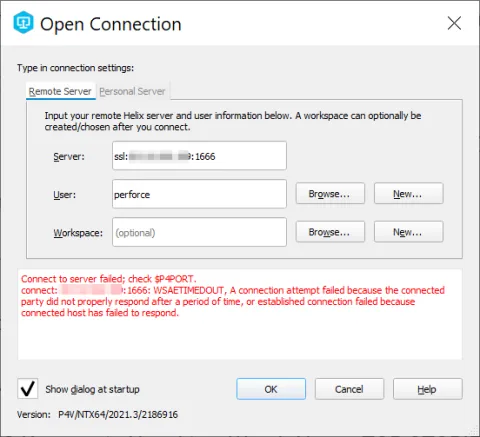Switch to the Remote Server tab
Viewport: 480px width, 437px height.
click(x=60, y=91)
